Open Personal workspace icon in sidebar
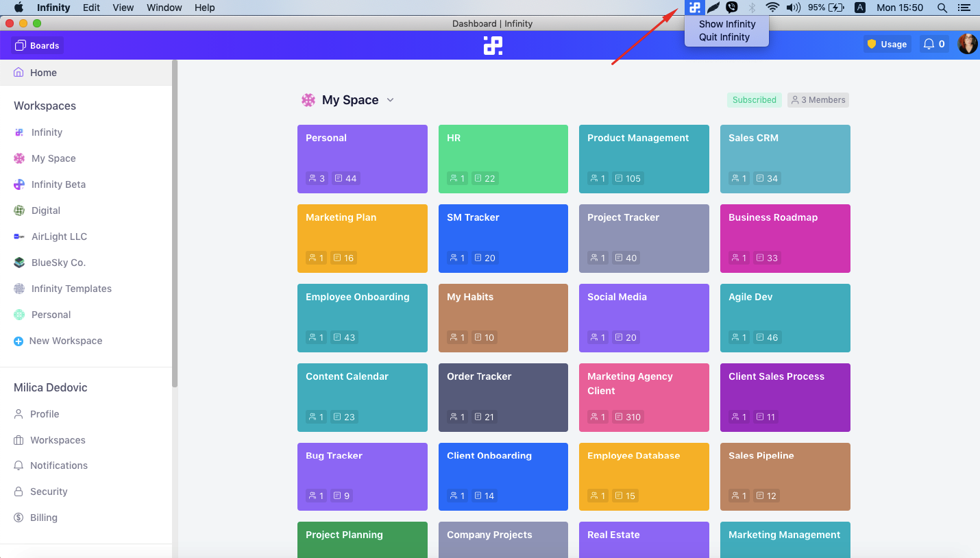 [19, 315]
